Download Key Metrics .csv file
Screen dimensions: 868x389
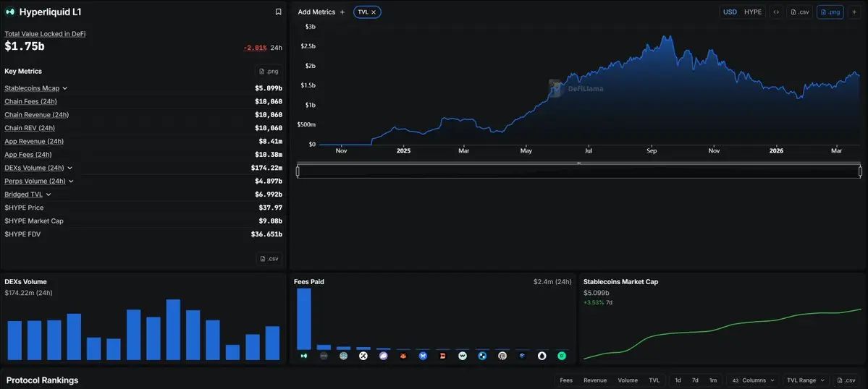(x=269, y=259)
